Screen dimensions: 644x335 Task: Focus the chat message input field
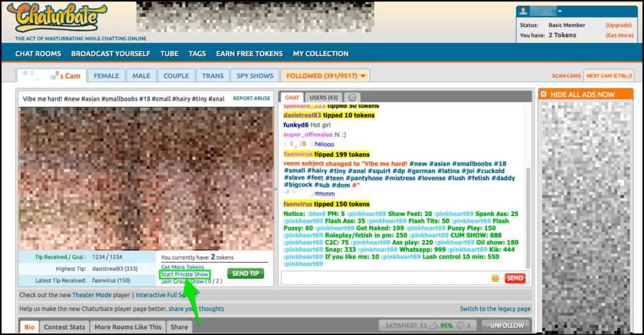point(386,278)
